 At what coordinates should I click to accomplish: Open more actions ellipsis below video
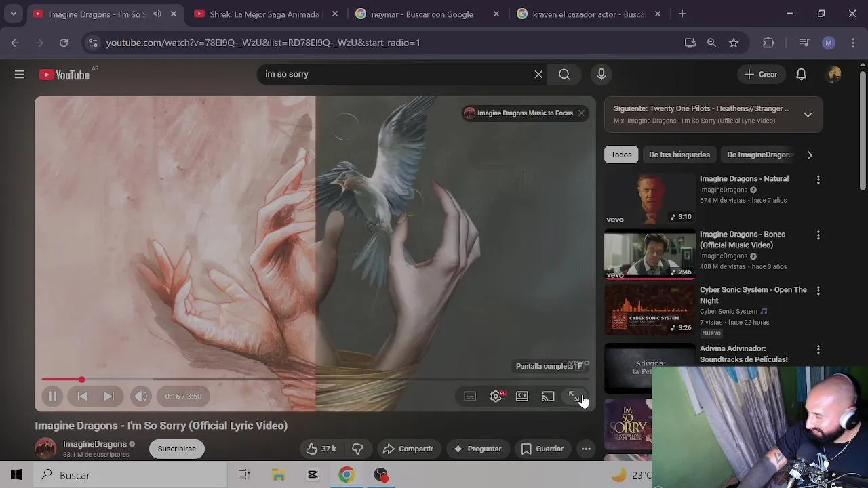coord(586,449)
